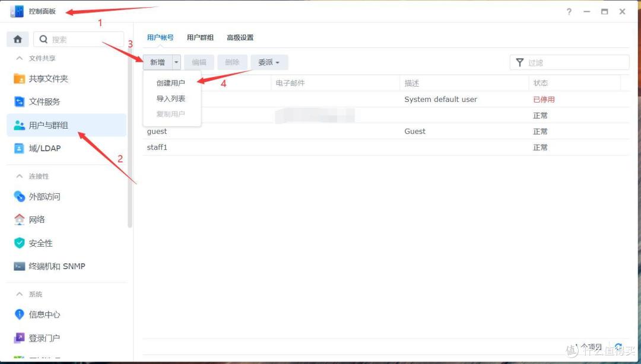This screenshot has height=364, width=641.
Task: Click the Guest description cell
Action: pyautogui.click(x=415, y=131)
